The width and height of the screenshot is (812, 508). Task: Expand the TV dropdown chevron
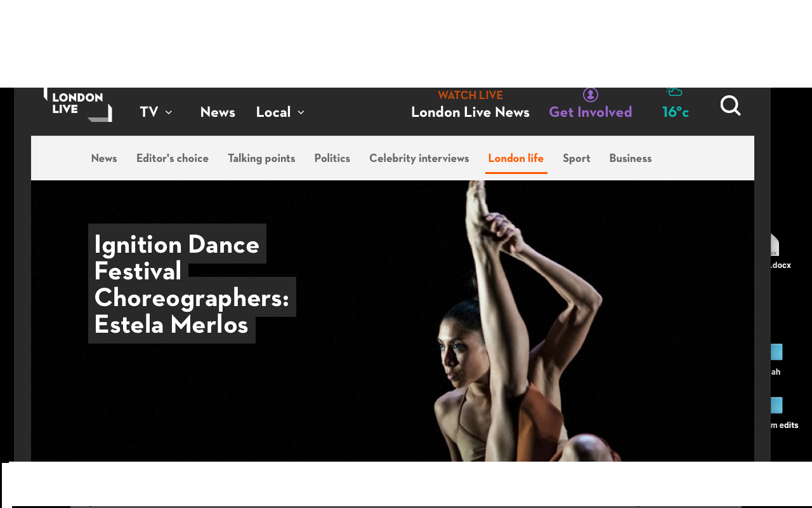click(x=169, y=112)
